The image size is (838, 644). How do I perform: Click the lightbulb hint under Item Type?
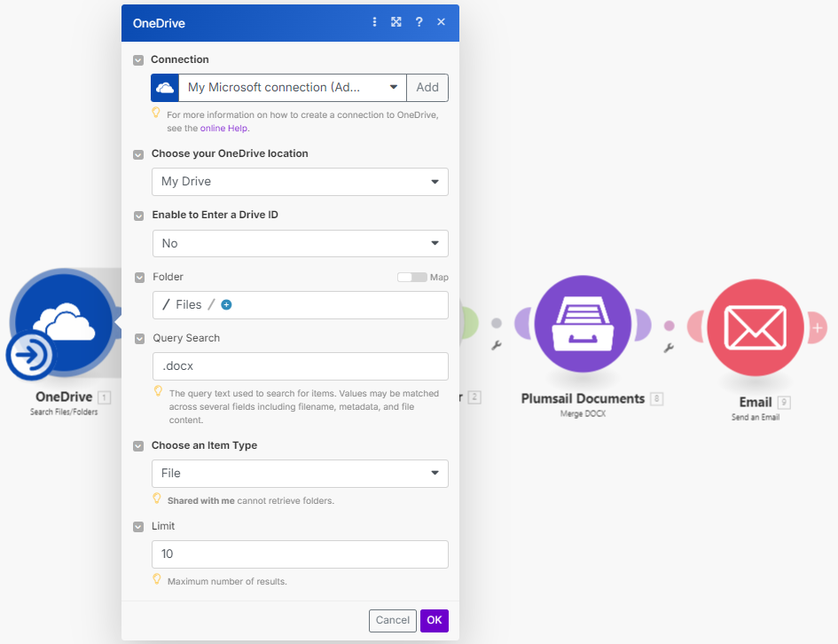tap(157, 499)
